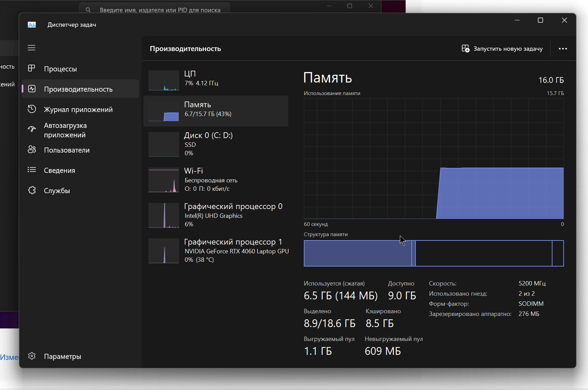The width and height of the screenshot is (588, 390).
Task: Click the 2 из 2 slots value
Action: (x=527, y=294)
